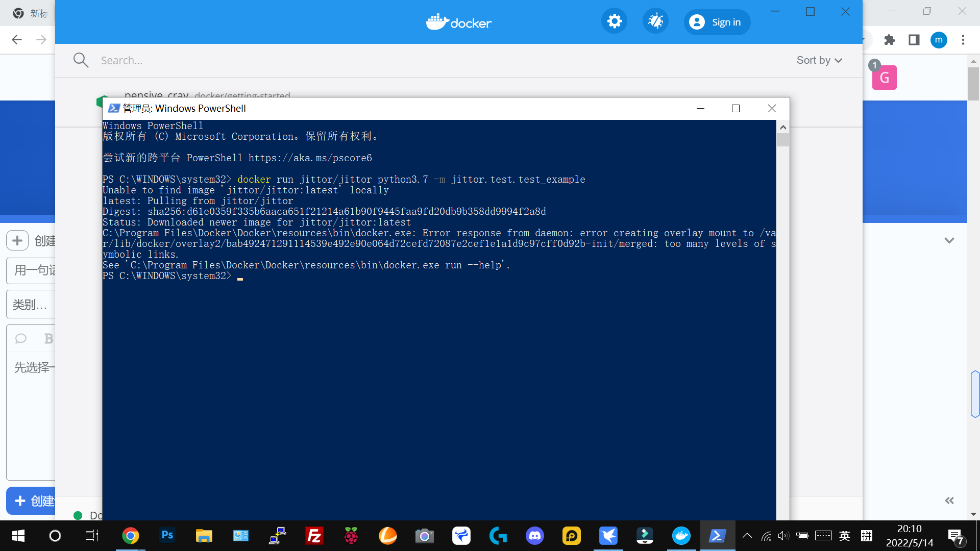Open Chrome profile avatar m

pyautogui.click(x=939, y=40)
